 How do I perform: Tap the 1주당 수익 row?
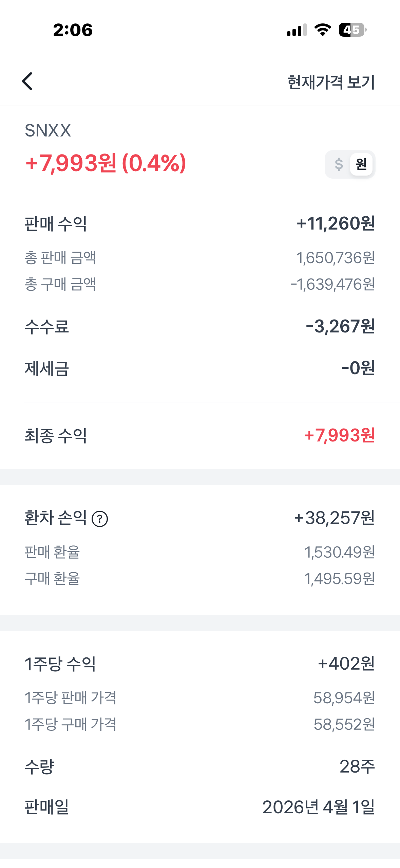(x=199, y=664)
